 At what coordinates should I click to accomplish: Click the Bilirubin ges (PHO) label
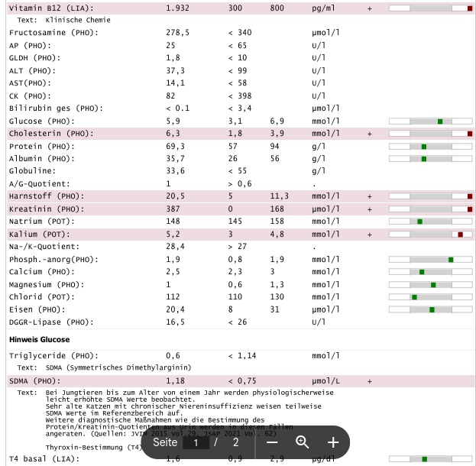click(56, 108)
